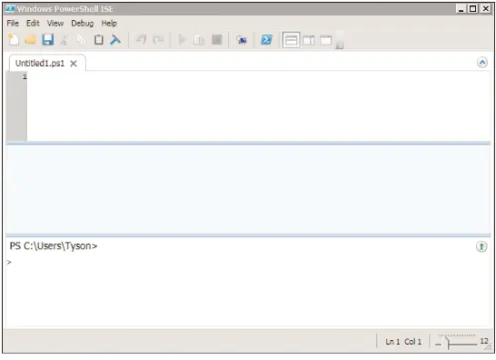This screenshot has height=360, width=496.
Task: Maximize the PowerShell ISE window
Action: 473,9
